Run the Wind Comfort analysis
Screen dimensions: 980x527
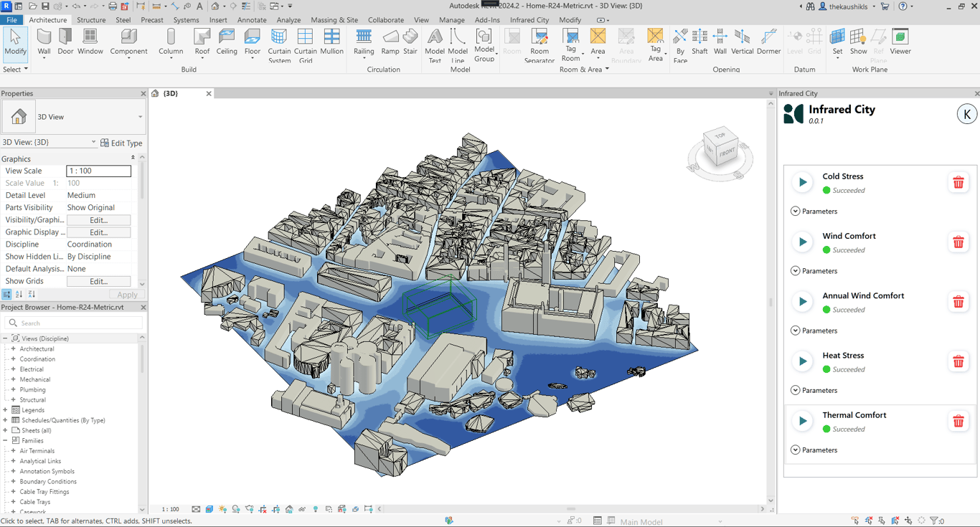click(x=803, y=242)
